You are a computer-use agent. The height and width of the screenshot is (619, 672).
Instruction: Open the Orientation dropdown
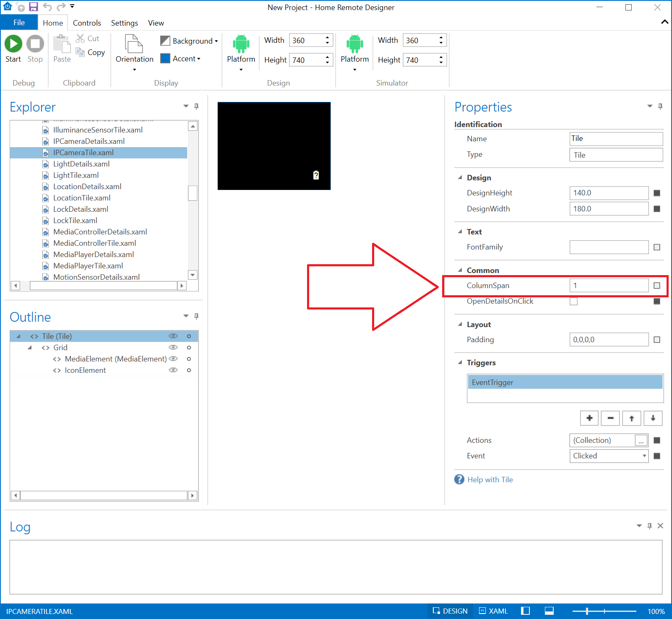[135, 52]
